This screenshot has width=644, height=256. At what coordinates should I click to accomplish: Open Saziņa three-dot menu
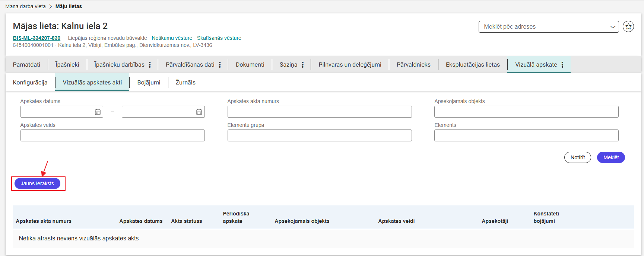click(302, 65)
